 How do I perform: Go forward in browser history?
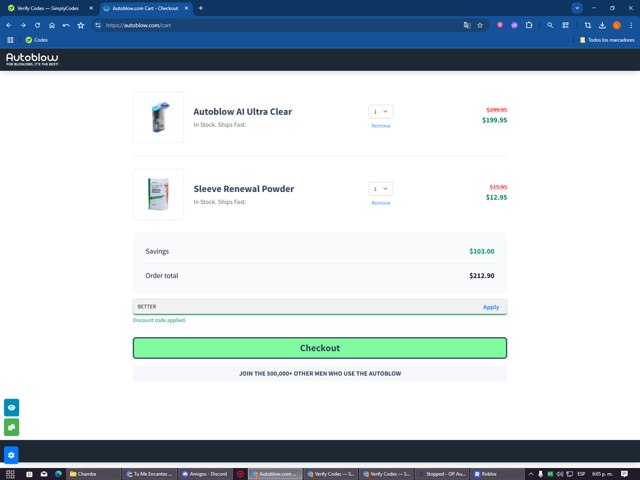click(x=23, y=25)
